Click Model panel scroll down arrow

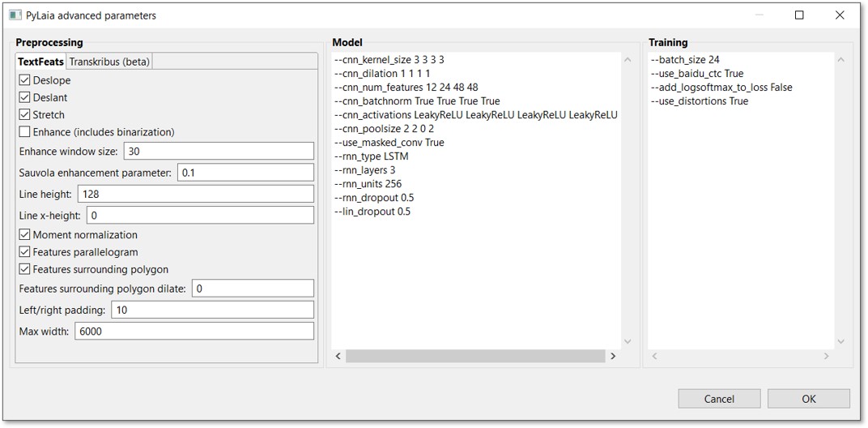point(628,342)
